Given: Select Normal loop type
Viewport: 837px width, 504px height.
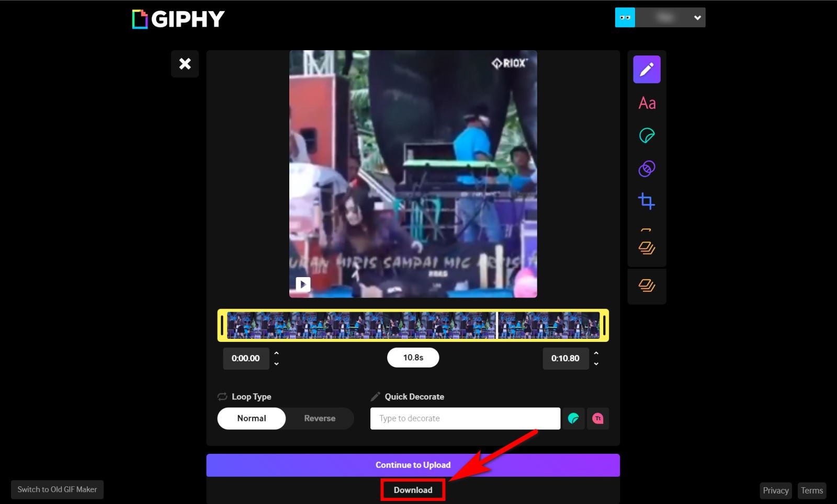Looking at the screenshot, I should coord(252,418).
